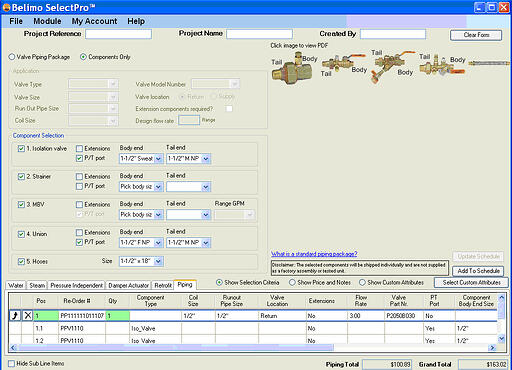Open MBV Body end dropdown

coord(141,215)
